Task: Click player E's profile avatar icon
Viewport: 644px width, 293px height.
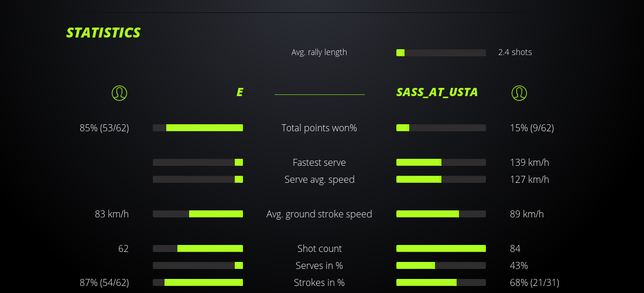Action: (119, 93)
